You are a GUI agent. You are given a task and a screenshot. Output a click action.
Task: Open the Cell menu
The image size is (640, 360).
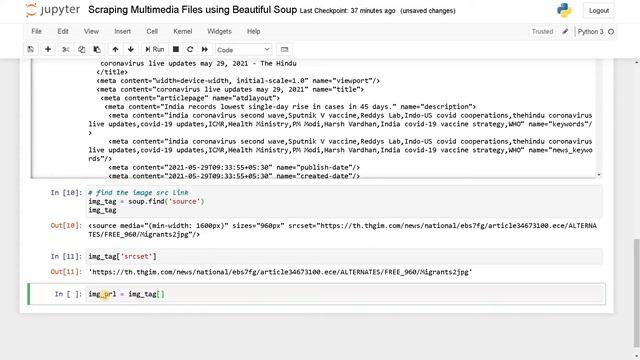(152, 31)
